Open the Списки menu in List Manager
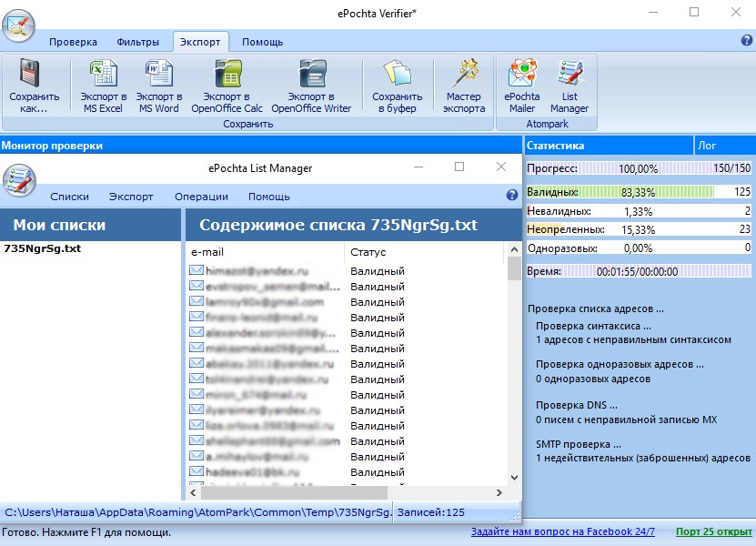 [69, 197]
